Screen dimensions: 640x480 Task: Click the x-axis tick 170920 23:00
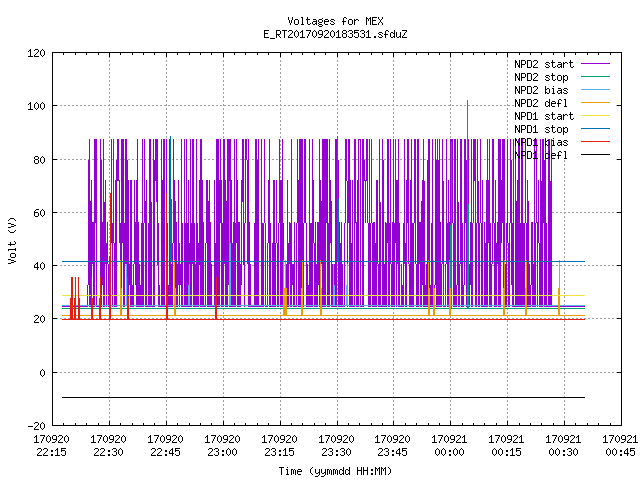pos(222,446)
